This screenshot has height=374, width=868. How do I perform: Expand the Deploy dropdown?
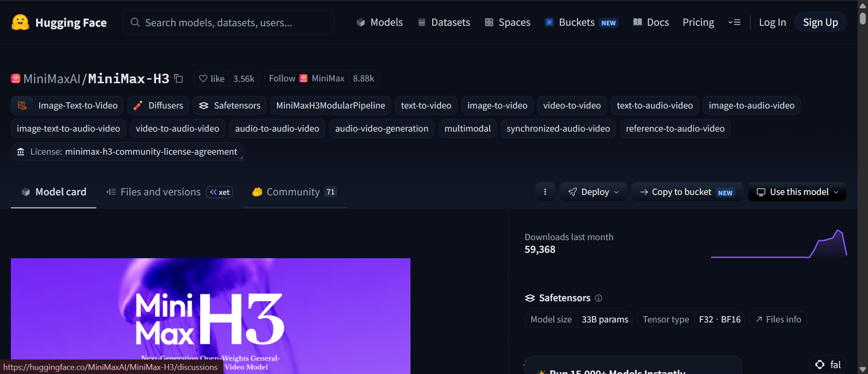pyautogui.click(x=593, y=192)
